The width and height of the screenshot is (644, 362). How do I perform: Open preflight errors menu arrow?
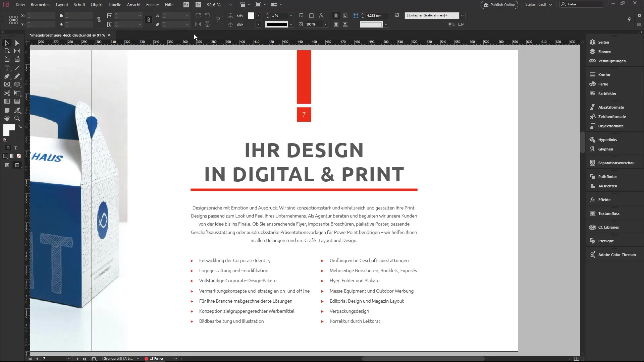pos(175,359)
